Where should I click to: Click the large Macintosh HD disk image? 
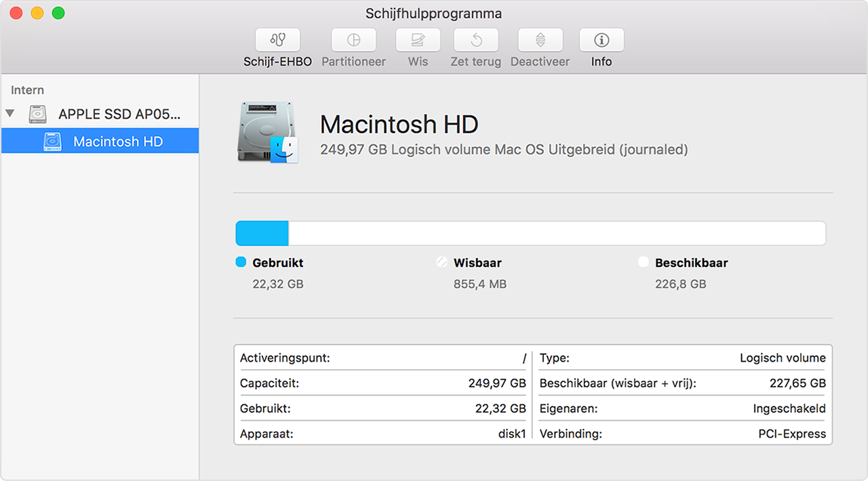(x=269, y=132)
